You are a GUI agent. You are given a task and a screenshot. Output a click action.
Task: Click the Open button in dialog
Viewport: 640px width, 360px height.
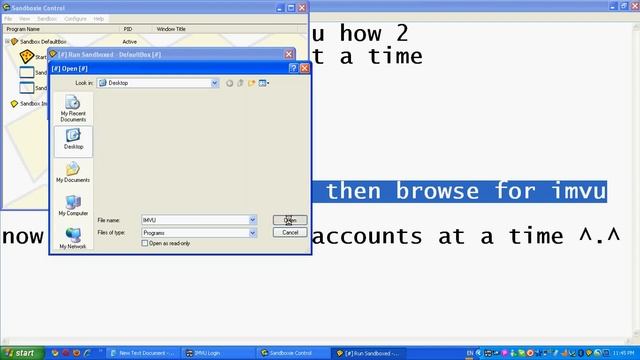(290, 220)
